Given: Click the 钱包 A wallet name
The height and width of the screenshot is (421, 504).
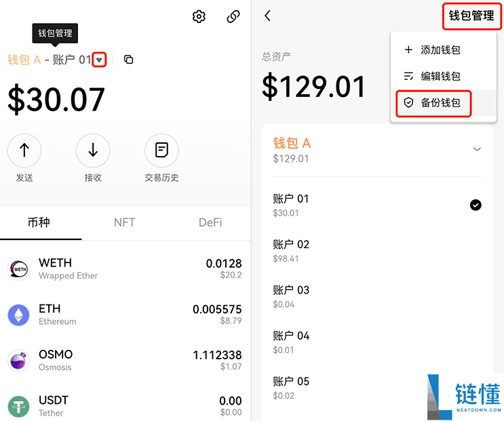Looking at the screenshot, I should 292,143.
